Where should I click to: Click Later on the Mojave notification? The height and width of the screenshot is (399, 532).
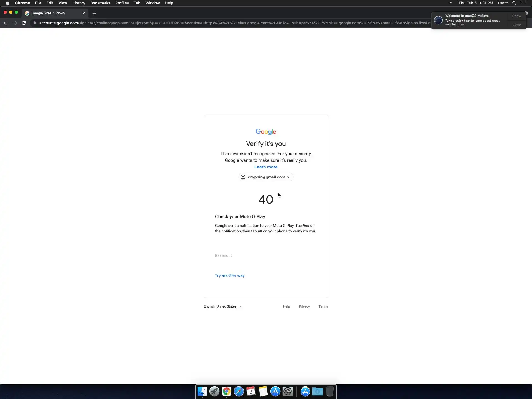click(x=516, y=25)
